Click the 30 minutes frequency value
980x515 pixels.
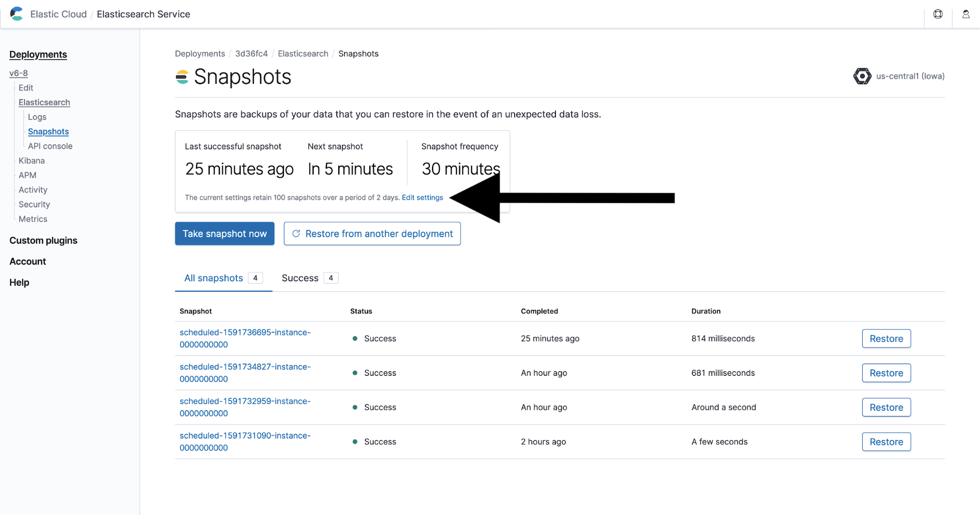pyautogui.click(x=461, y=169)
